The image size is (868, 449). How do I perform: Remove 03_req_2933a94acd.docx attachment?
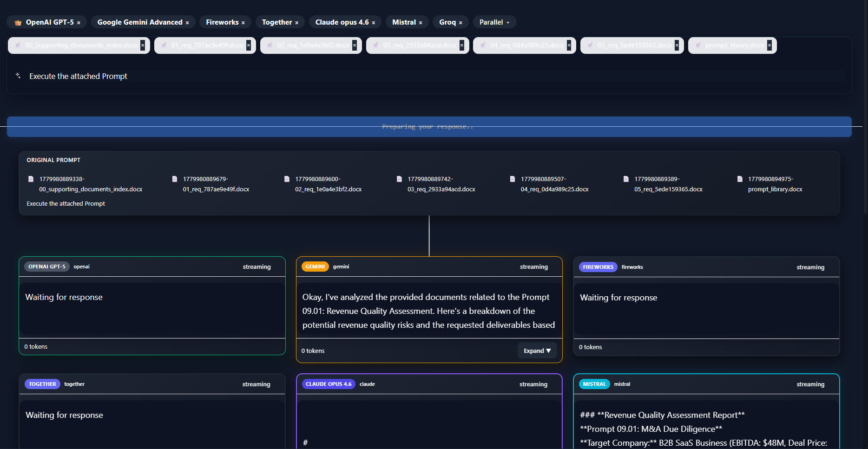pos(461,45)
